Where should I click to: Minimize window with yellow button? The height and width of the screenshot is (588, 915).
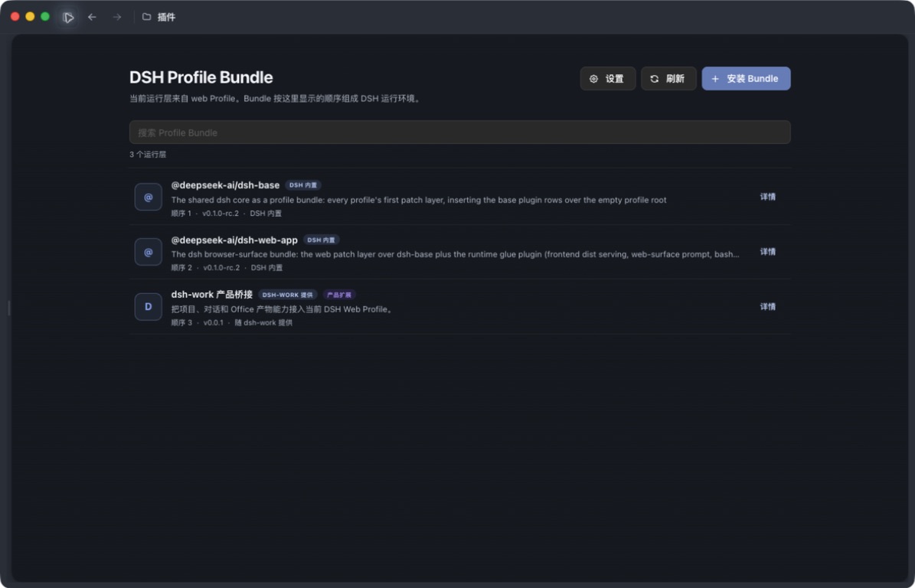coord(30,17)
